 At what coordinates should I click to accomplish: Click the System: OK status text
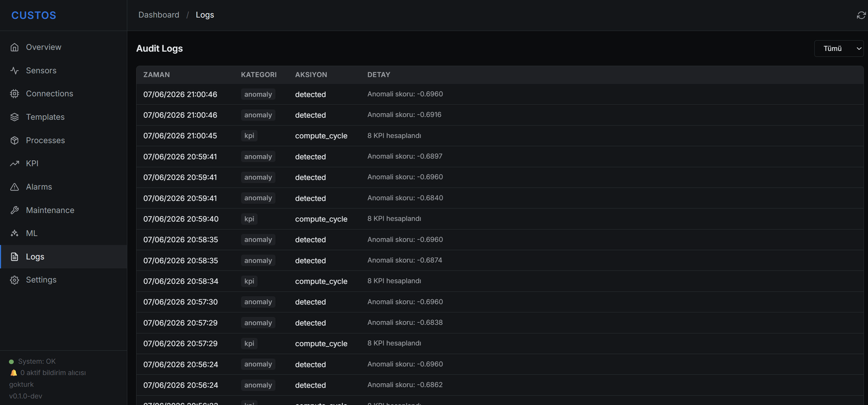[37, 362]
